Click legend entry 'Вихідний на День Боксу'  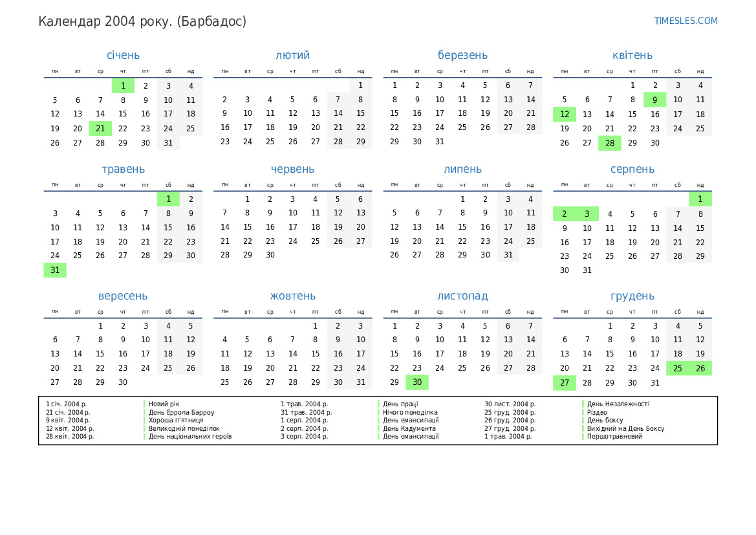pos(625,428)
